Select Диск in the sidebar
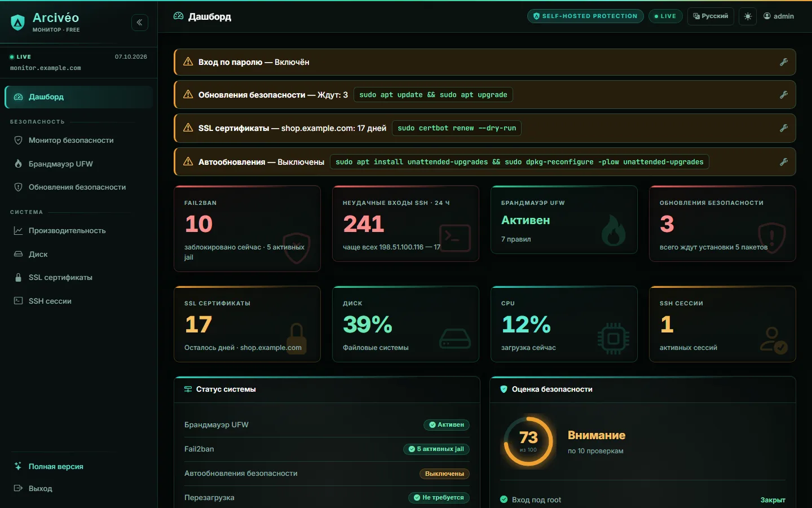The image size is (812, 508). coord(79,255)
